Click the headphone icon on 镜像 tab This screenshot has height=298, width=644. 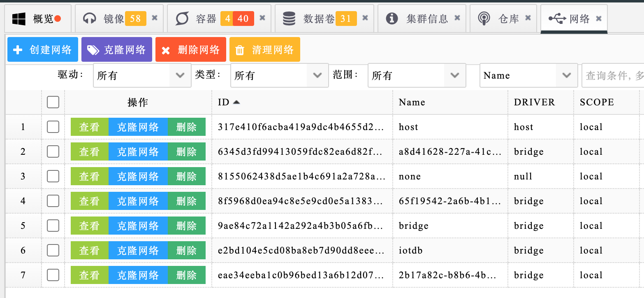(x=89, y=19)
